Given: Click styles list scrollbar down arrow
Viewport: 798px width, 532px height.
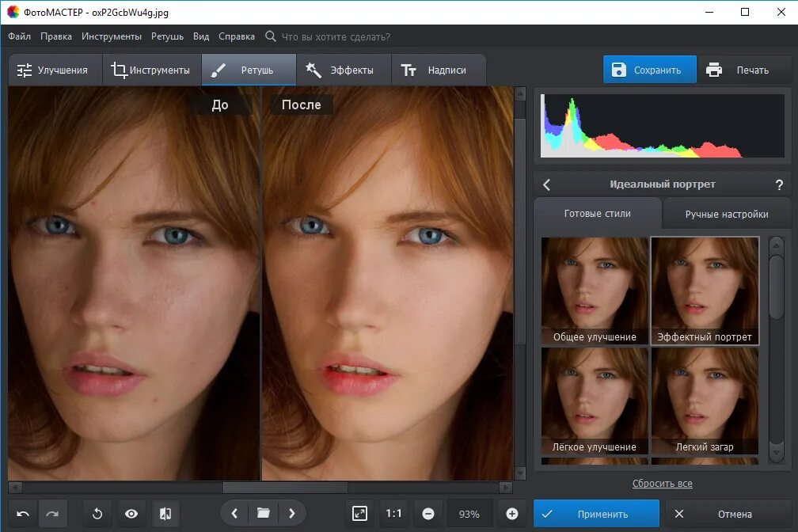Looking at the screenshot, I should click(776, 452).
